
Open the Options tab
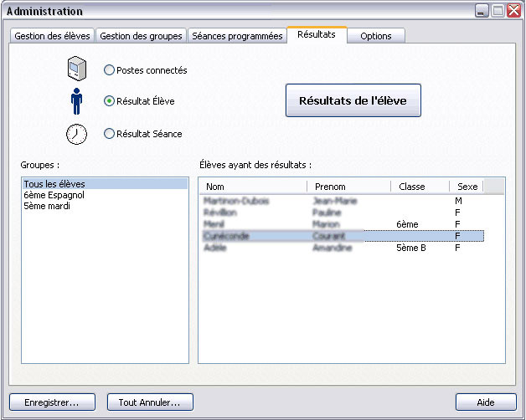click(376, 36)
